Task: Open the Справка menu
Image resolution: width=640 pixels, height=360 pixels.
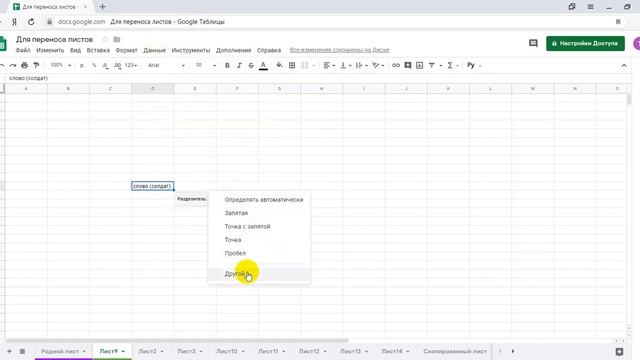Action: click(269, 50)
